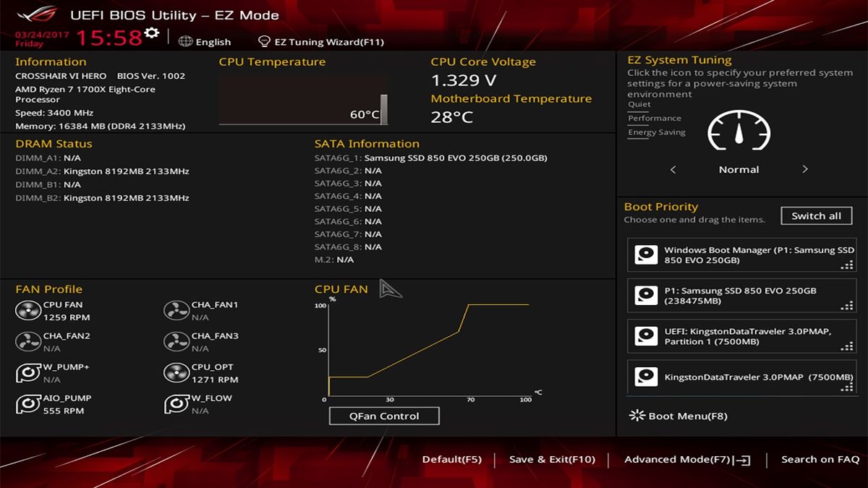Select the AIO_PUMP pump icon
The height and width of the screenshot is (488, 868).
pos(28,404)
